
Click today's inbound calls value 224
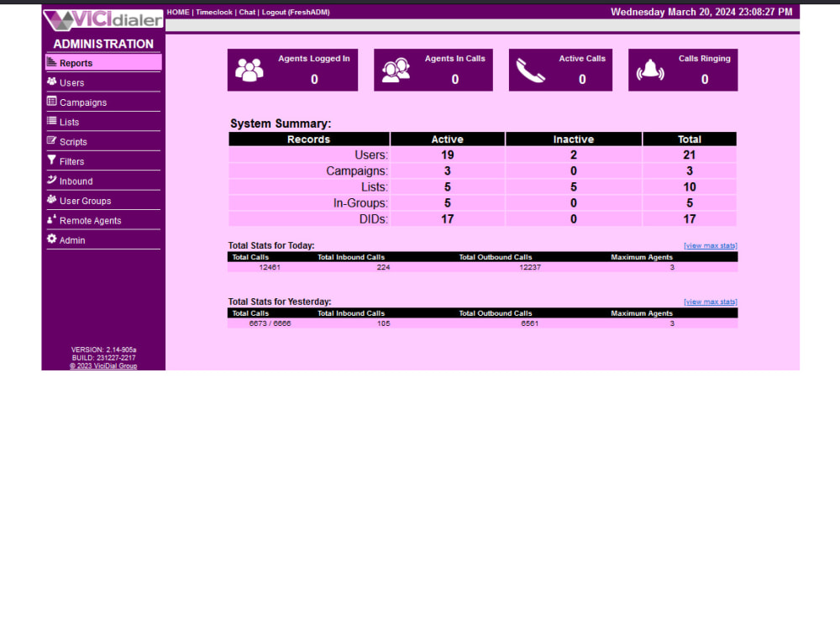(384, 267)
